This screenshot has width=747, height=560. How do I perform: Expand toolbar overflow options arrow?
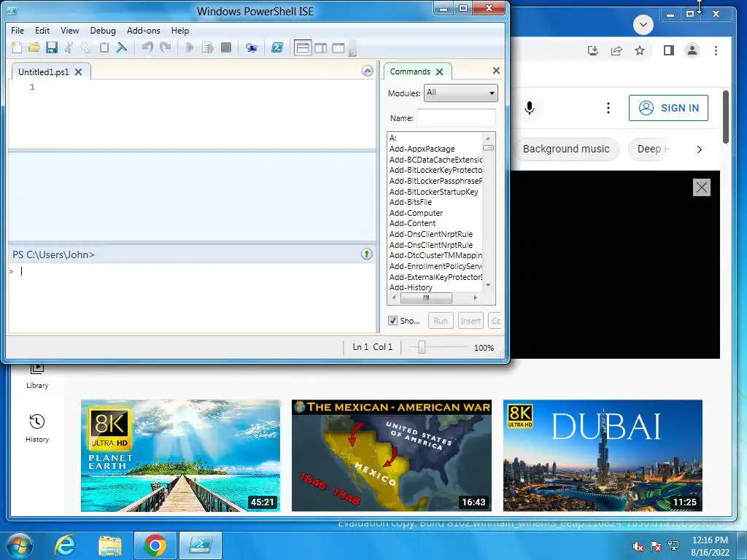pyautogui.click(x=352, y=48)
